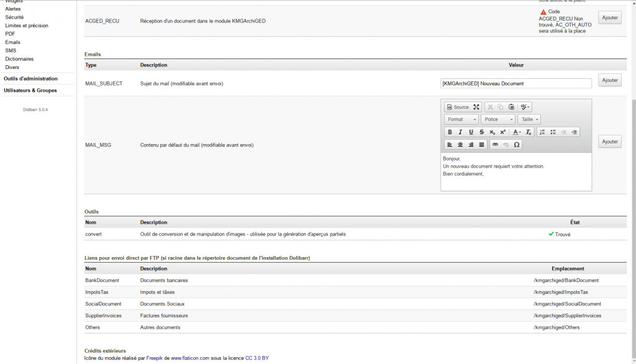Paste from clipboard using the editor toolbar
636x364 pixels.
511,107
